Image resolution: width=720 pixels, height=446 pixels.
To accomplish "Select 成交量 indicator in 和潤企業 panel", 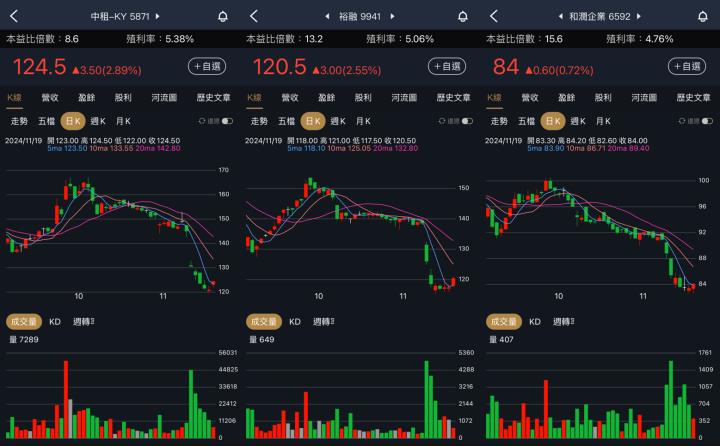I will (x=504, y=322).
